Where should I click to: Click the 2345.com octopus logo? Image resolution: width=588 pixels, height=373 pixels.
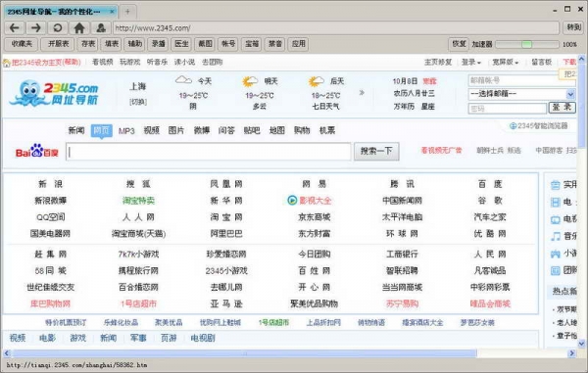[x=54, y=93]
